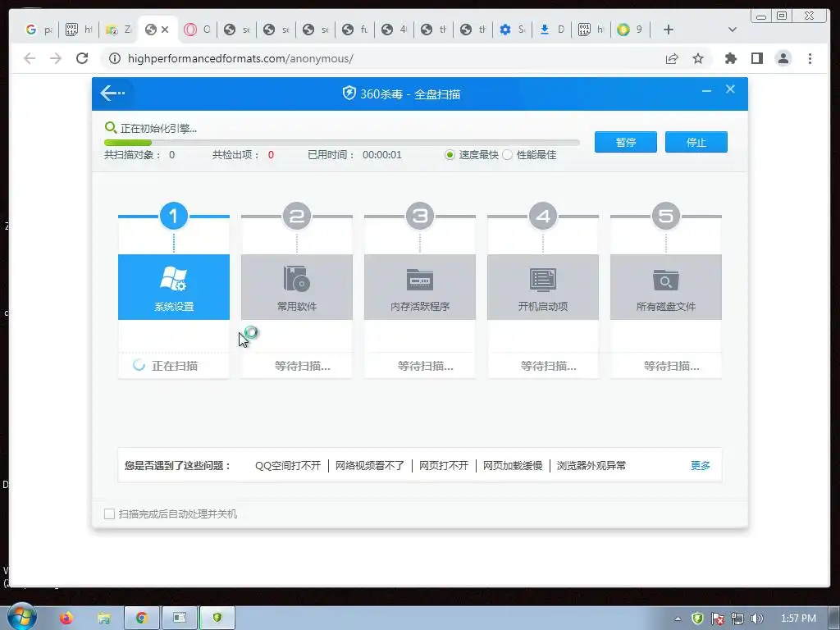Select the 常用软件 software tile

coord(297,286)
